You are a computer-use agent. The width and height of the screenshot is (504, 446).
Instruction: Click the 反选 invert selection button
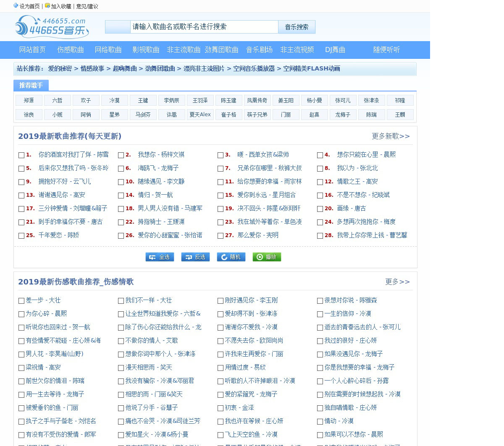195,257
